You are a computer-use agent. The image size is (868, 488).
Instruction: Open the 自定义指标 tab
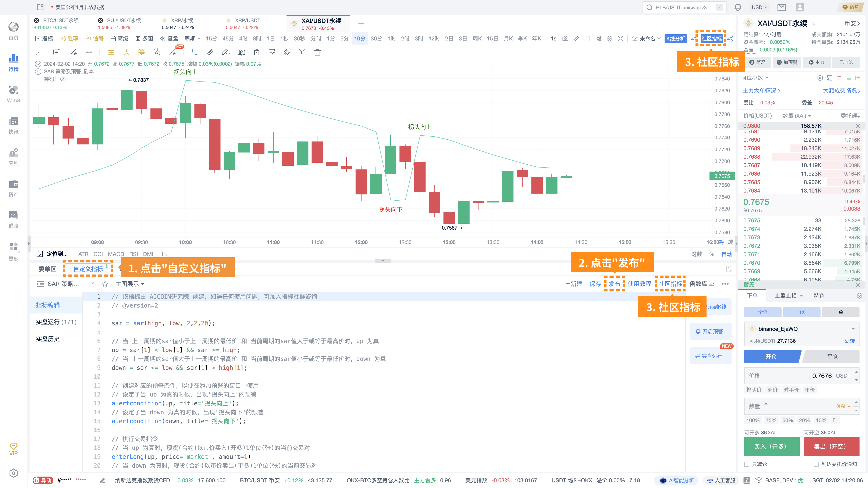coord(88,269)
